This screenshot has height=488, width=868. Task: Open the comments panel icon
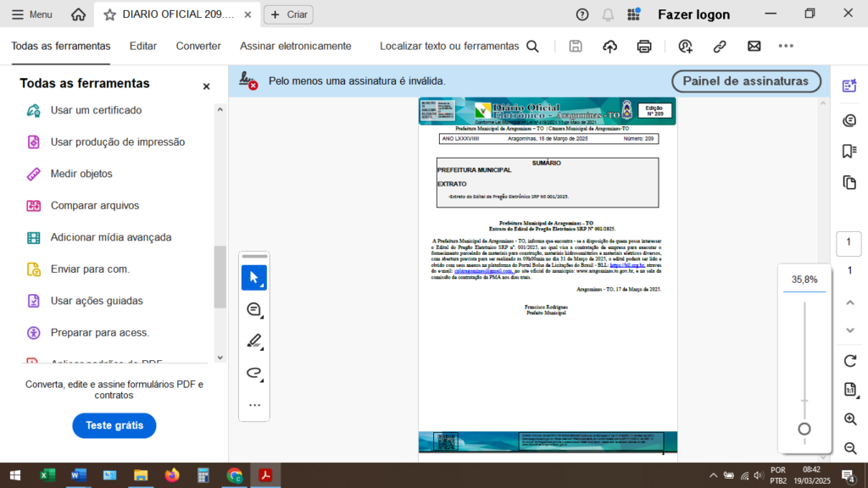(849, 120)
